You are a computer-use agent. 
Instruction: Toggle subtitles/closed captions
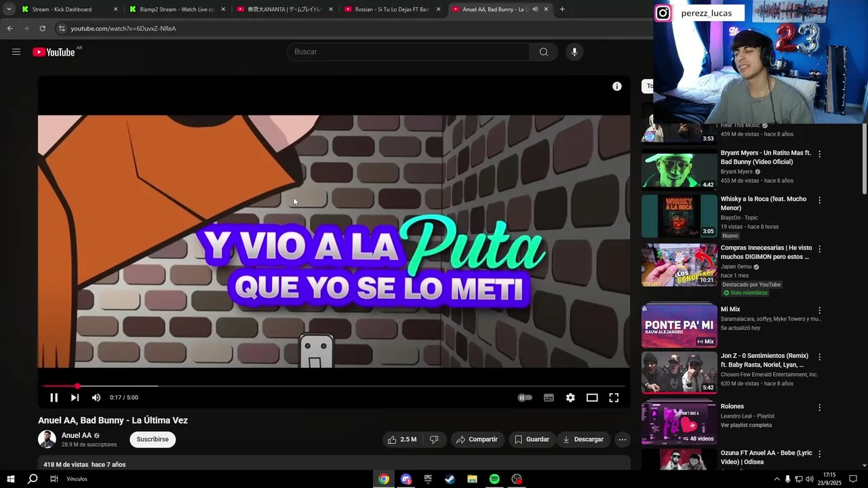pyautogui.click(x=549, y=398)
